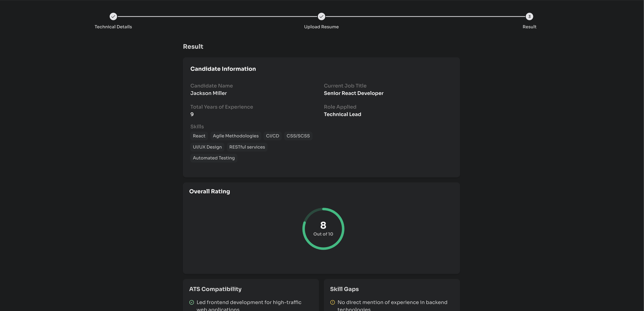Image resolution: width=644 pixels, height=311 pixels.
Task: Click the Technical Lead role text
Action: [x=342, y=114]
